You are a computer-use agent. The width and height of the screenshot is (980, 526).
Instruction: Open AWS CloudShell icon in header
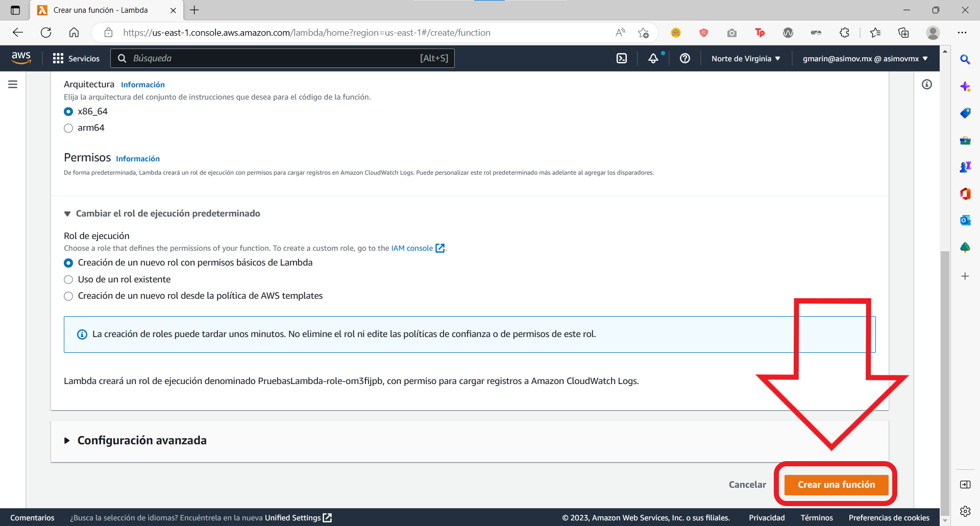click(622, 58)
